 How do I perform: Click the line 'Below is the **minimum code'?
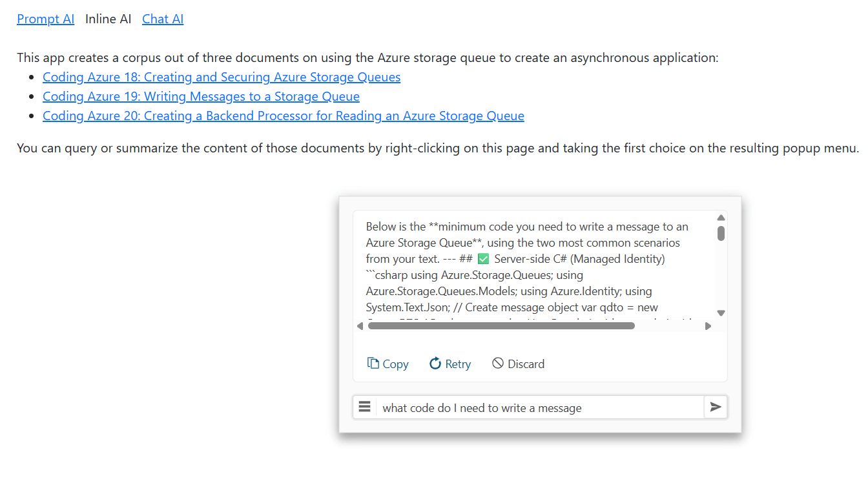[527, 227]
